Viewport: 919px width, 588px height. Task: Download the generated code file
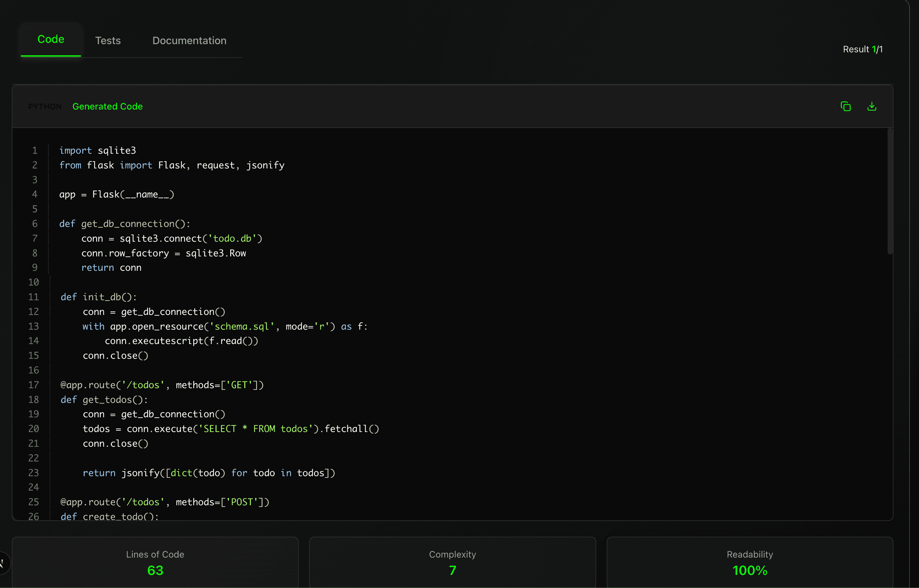point(872,106)
